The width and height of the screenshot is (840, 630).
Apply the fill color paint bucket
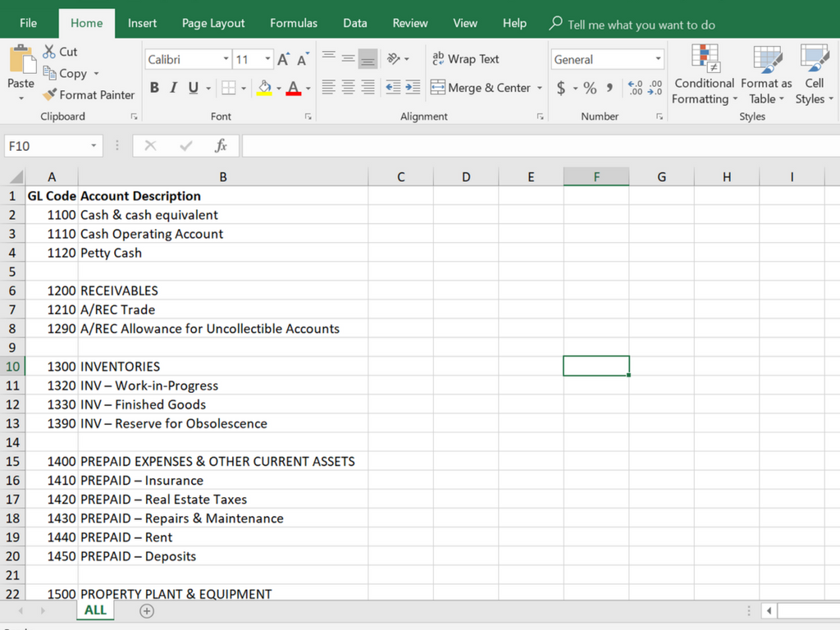tap(264, 87)
